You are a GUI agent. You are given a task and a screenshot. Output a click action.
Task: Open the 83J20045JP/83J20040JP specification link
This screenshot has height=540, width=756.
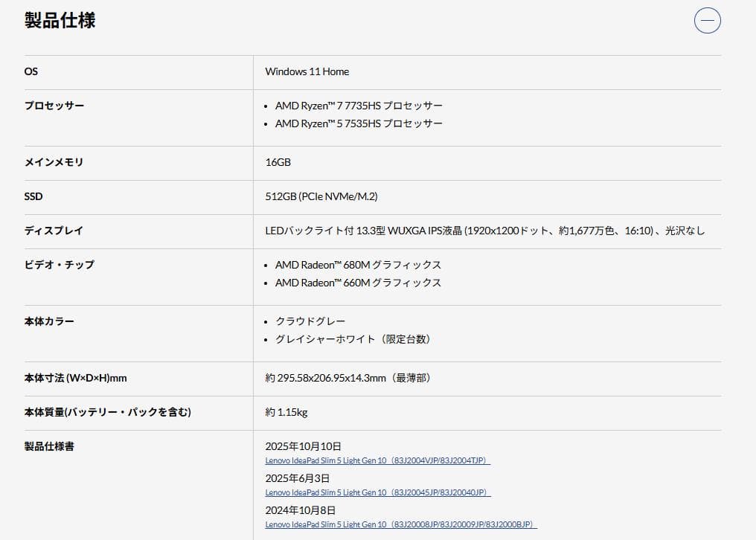click(x=377, y=492)
